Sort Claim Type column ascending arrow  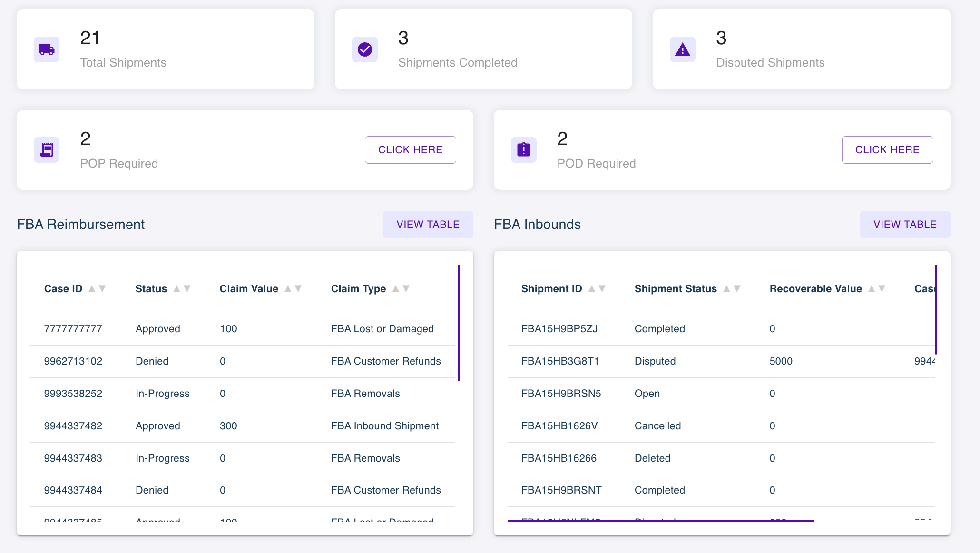coord(395,289)
